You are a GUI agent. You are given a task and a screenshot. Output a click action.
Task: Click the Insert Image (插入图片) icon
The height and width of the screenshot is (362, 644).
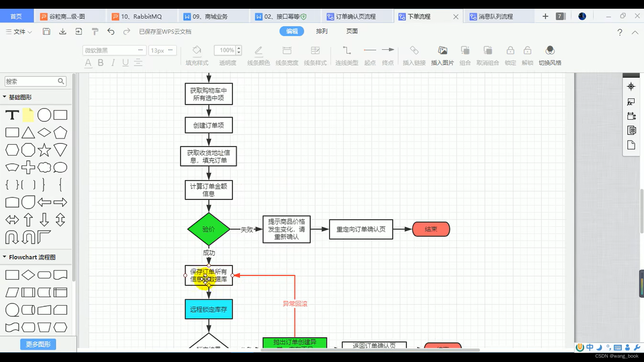tap(442, 51)
